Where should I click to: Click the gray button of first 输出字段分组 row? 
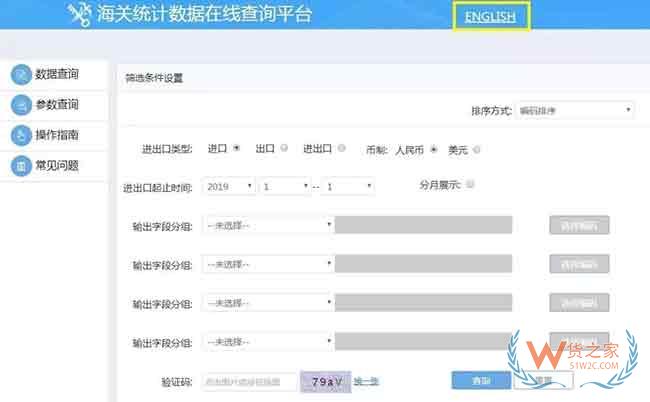click(x=579, y=225)
